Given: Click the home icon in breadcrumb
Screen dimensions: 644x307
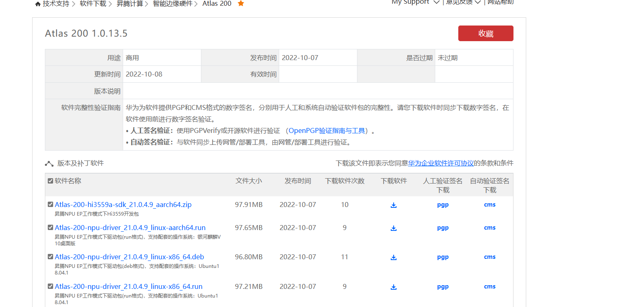Looking at the screenshot, I should [38, 4].
